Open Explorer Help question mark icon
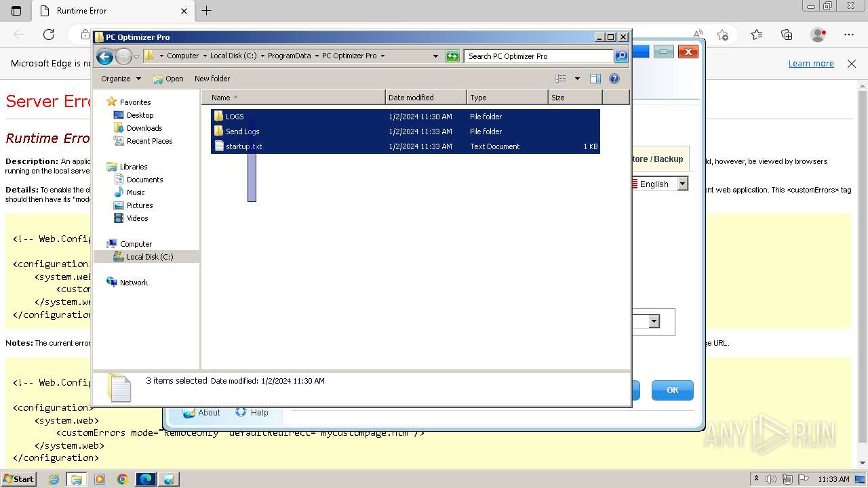The height and width of the screenshot is (488, 868). tap(614, 79)
